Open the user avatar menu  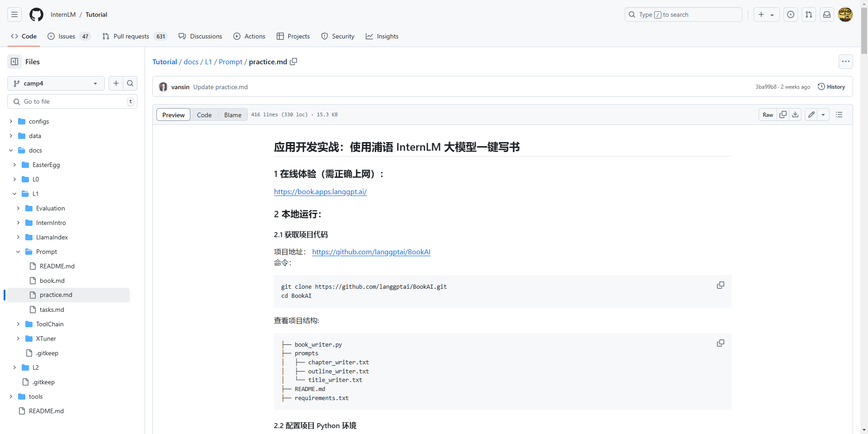click(845, 14)
